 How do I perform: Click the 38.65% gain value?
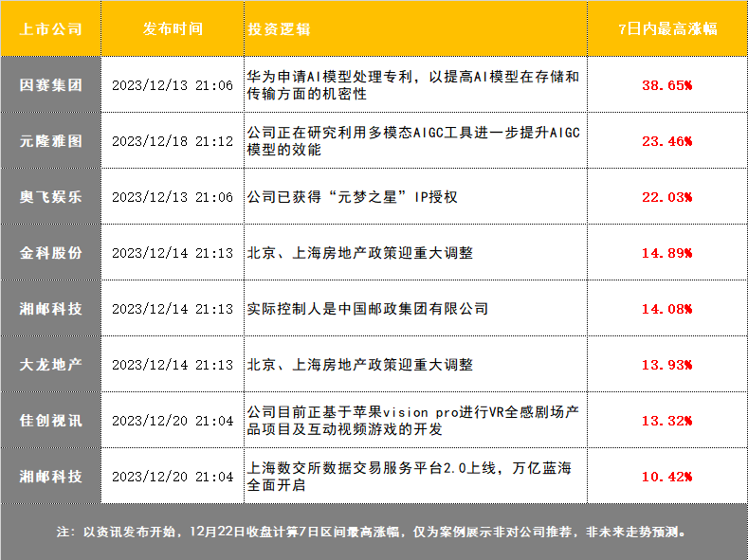(x=666, y=85)
